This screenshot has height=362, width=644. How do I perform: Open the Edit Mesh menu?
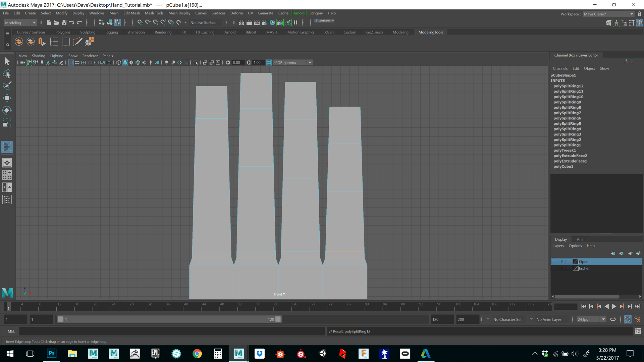coord(131,13)
